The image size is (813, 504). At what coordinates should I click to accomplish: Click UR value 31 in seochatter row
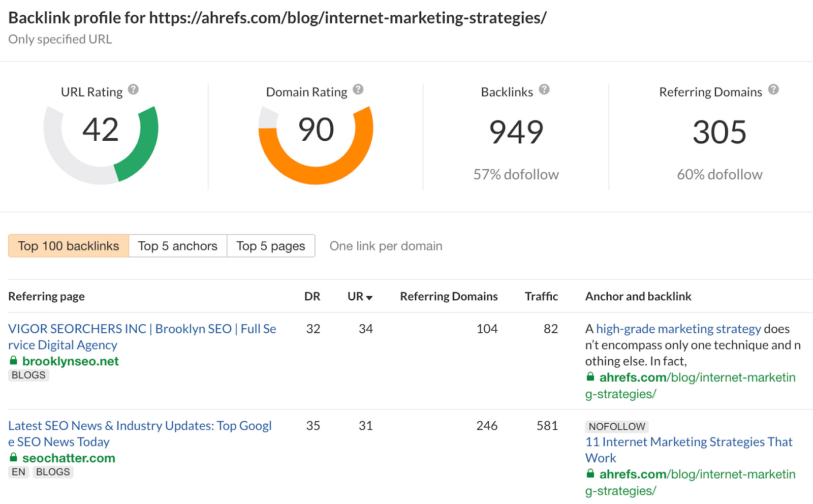(366, 426)
